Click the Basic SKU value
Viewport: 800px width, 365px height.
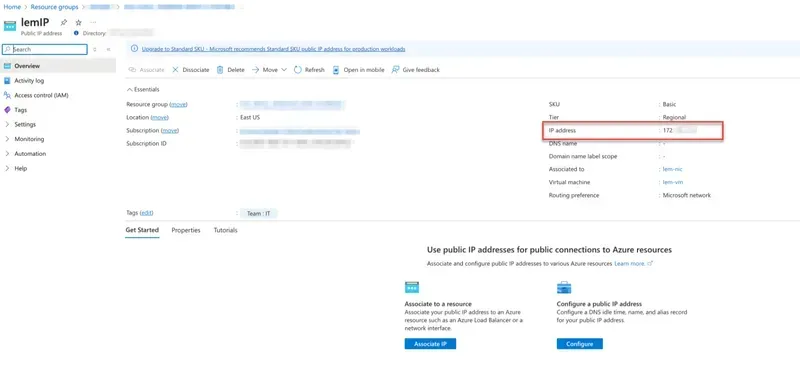669,104
